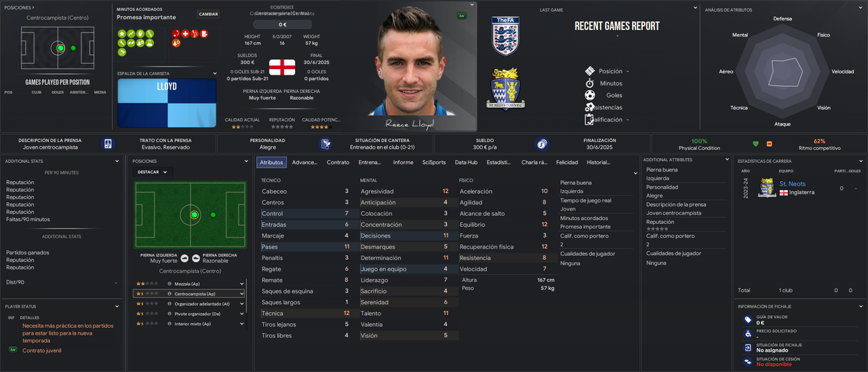Toggle the left foot indicator icon
The width and height of the screenshot is (868, 372).
coord(184,258)
